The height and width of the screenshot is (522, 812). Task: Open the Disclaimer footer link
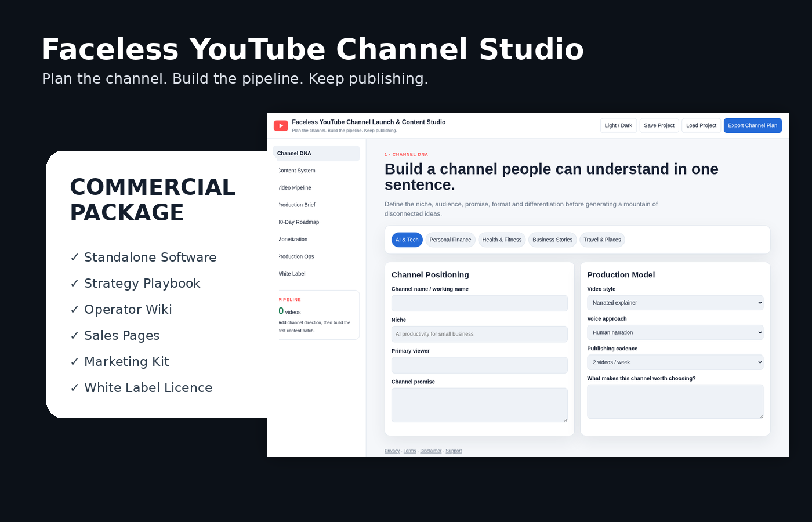point(431,451)
